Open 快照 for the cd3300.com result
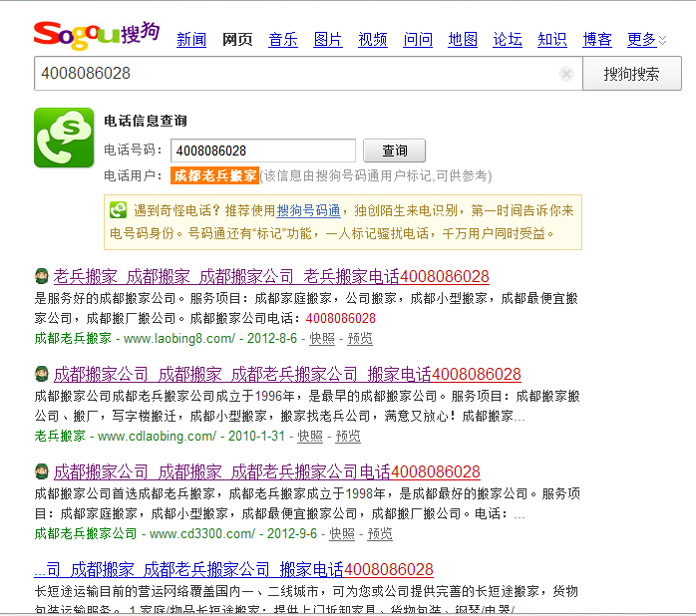The image size is (696, 616). [x=342, y=534]
